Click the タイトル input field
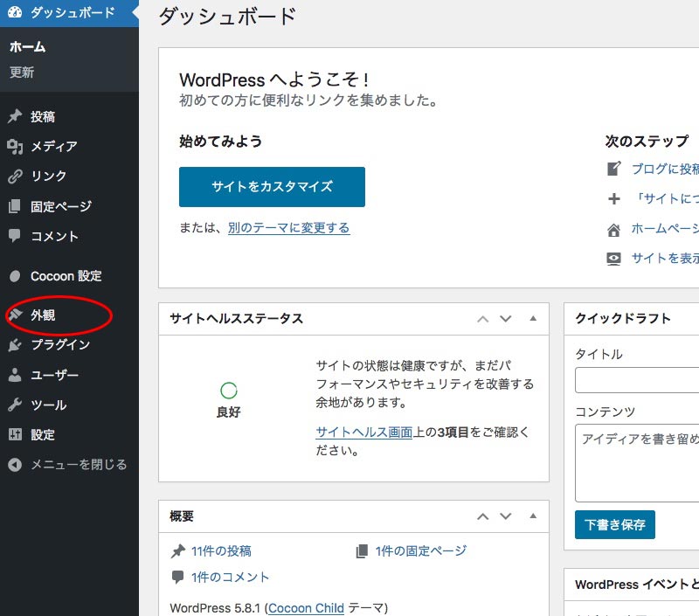The height and width of the screenshot is (616, 699). click(637, 380)
